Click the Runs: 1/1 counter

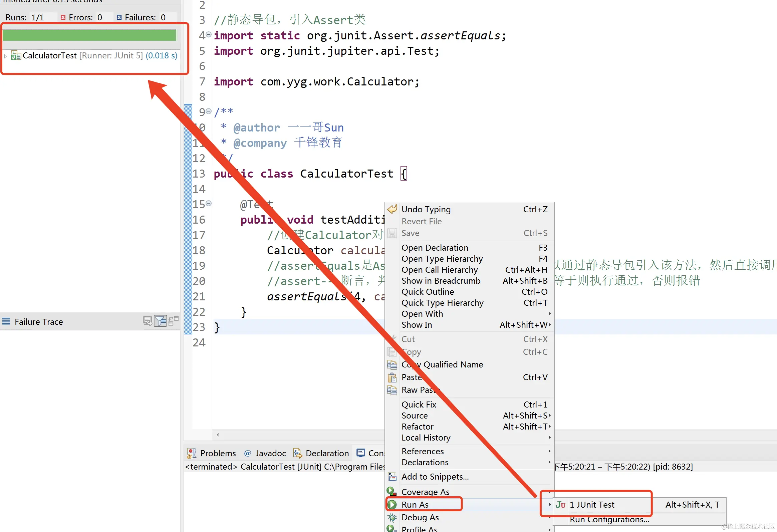25,17
